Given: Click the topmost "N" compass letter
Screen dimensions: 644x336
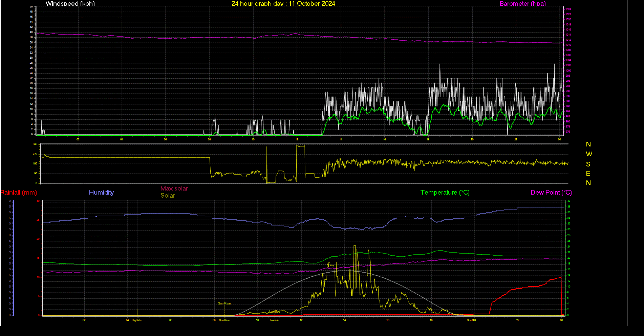Looking at the screenshot, I should click(588, 144).
